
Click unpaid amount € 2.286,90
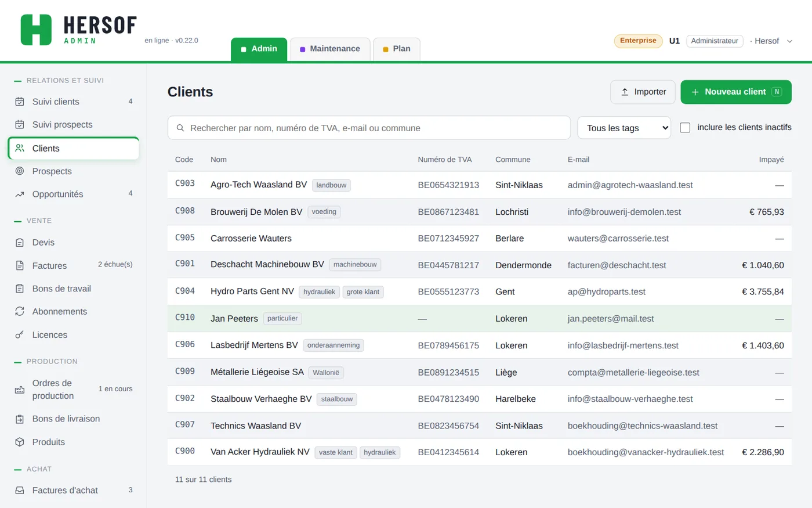(x=763, y=452)
